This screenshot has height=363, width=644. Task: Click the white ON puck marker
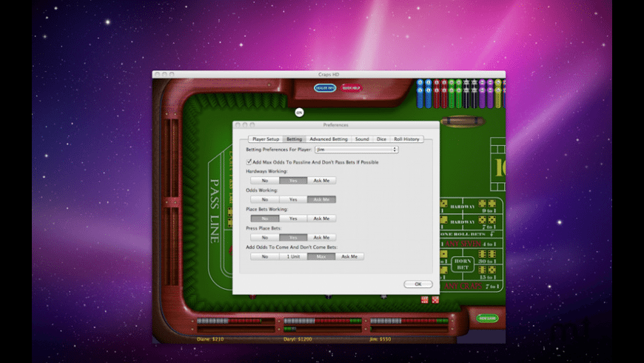[x=299, y=112]
